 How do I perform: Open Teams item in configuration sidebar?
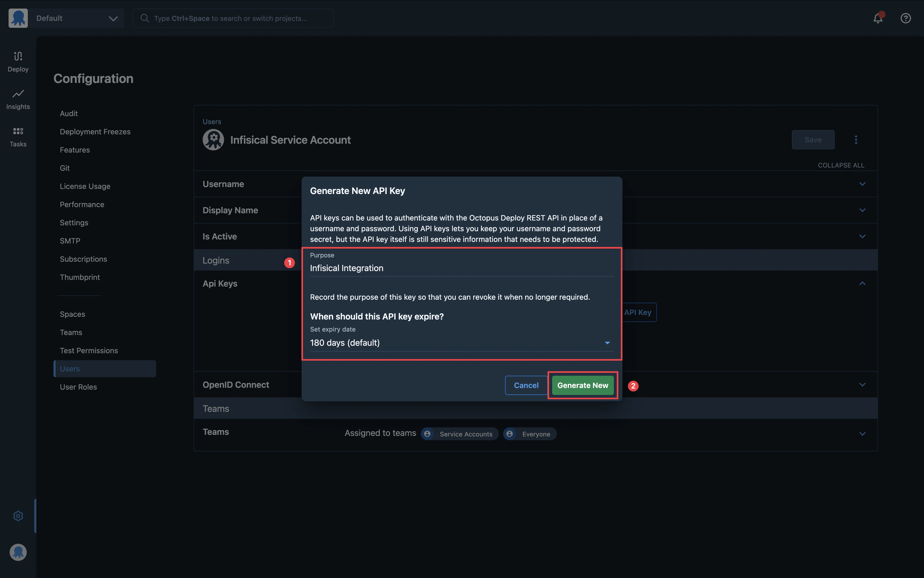click(x=71, y=332)
